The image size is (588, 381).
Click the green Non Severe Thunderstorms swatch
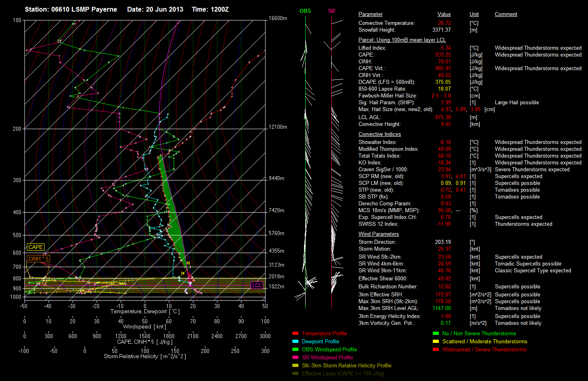[436, 334]
